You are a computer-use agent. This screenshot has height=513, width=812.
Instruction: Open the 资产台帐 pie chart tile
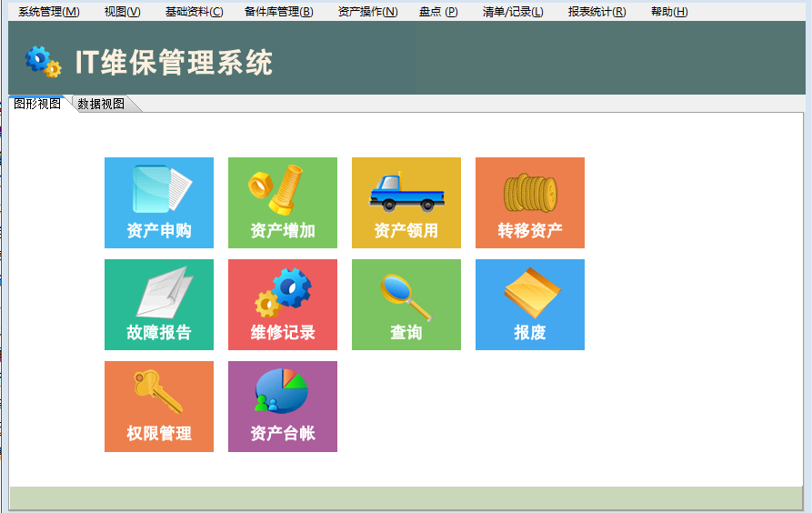283,407
